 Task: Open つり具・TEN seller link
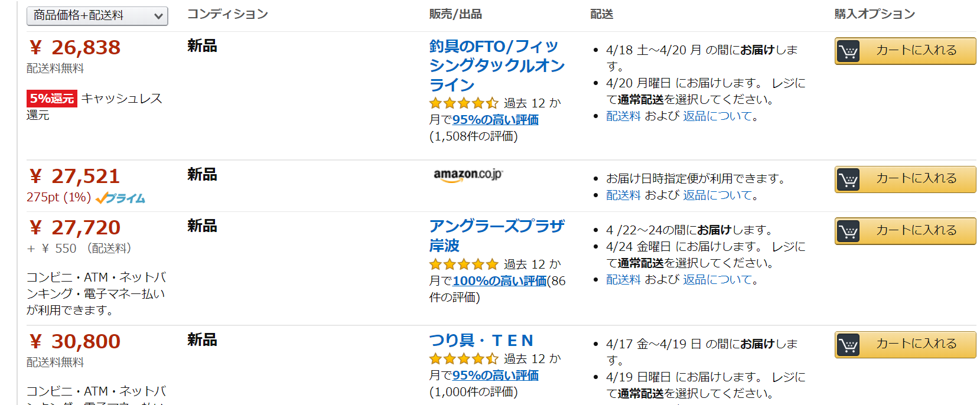point(481,341)
